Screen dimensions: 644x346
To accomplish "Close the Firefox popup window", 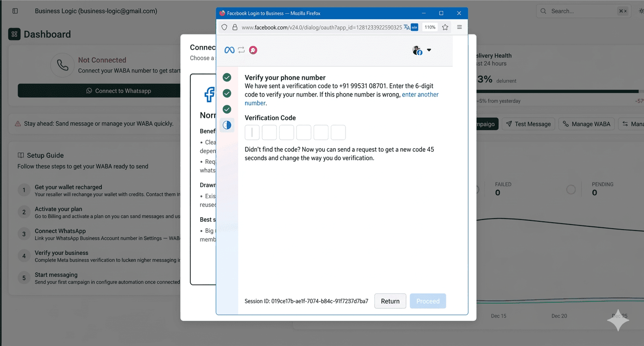I will coord(459,13).
